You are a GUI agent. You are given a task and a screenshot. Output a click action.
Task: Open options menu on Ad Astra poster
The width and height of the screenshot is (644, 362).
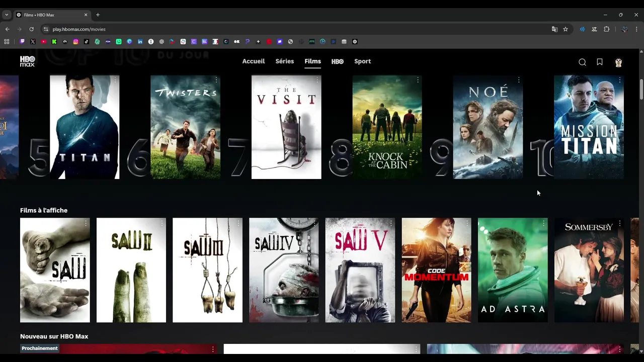543,223
